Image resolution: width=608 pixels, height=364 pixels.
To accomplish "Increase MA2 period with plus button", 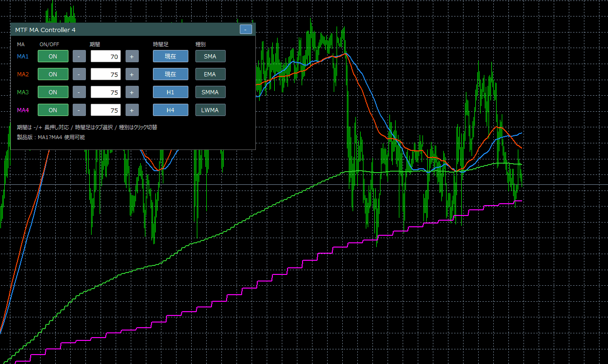I will coord(132,74).
